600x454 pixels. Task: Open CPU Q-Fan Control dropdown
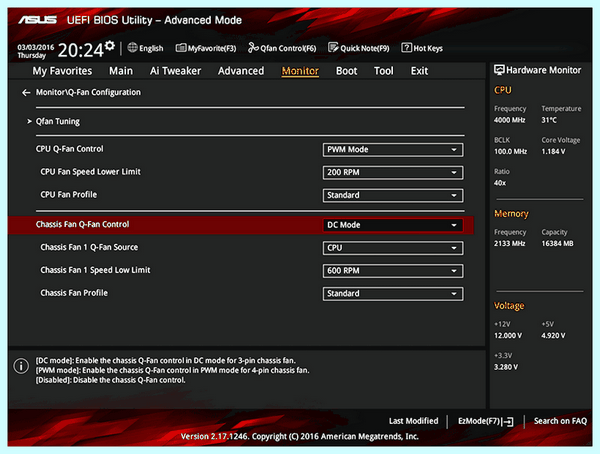click(x=393, y=150)
